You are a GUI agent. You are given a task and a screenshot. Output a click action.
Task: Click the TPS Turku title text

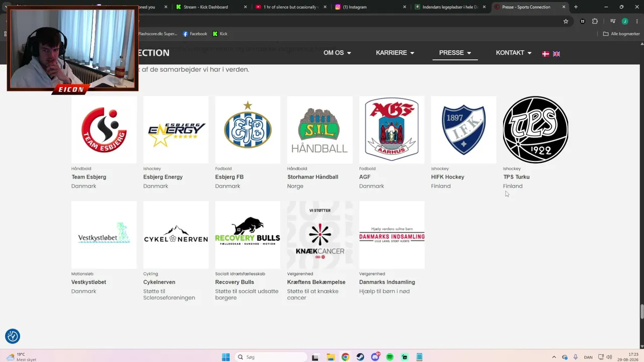coord(516,177)
